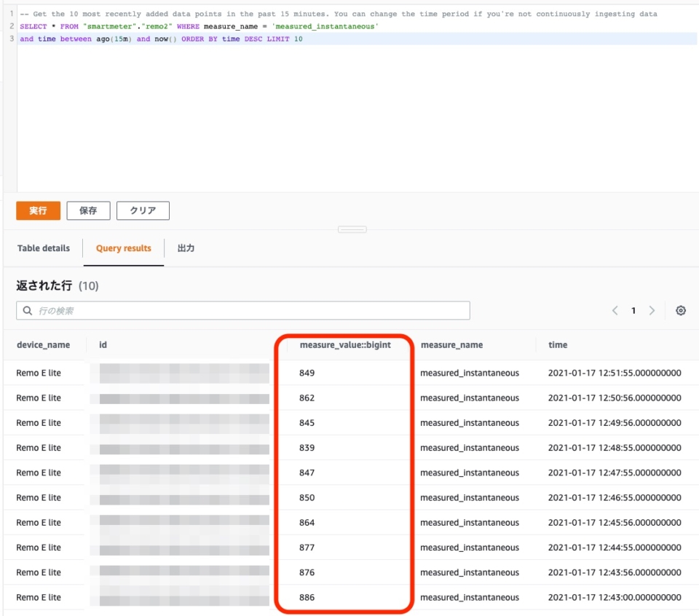Open the table display settings gear icon
Screen dimensions: 699x616
[680, 310]
